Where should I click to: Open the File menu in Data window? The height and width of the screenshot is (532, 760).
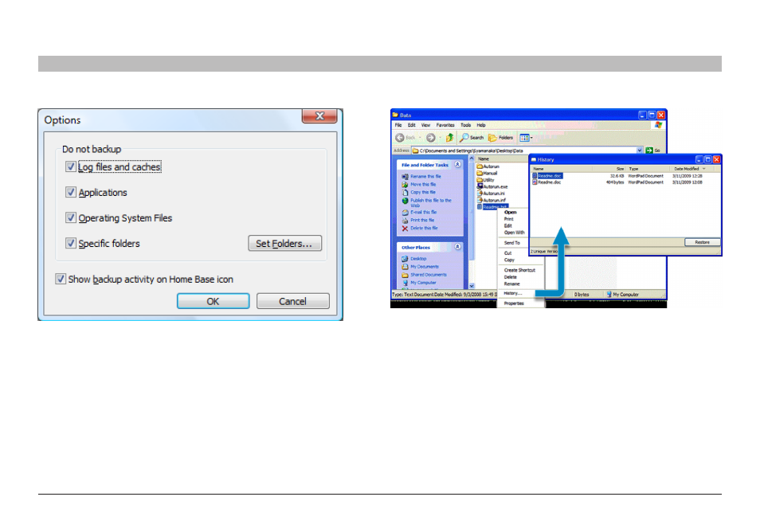(398, 125)
